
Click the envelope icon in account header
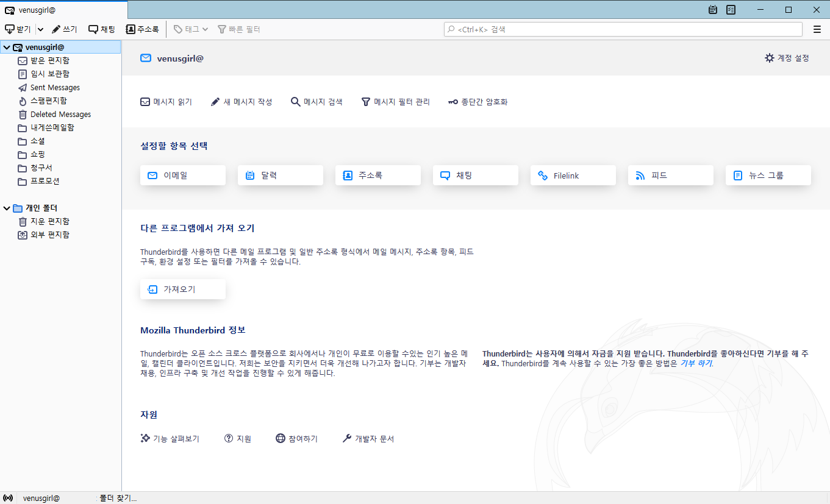[146, 58]
